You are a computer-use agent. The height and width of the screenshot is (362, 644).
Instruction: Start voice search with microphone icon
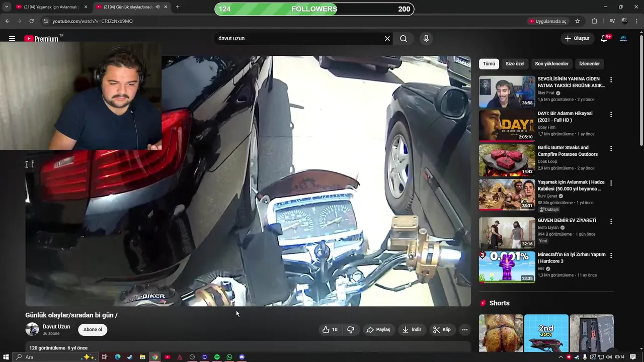coord(426,38)
